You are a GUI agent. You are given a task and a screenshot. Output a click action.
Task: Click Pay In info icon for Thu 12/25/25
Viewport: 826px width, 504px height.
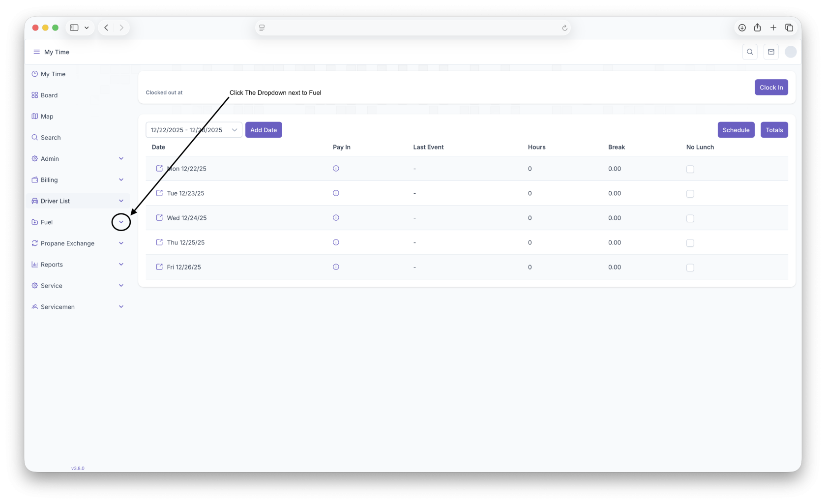click(336, 242)
